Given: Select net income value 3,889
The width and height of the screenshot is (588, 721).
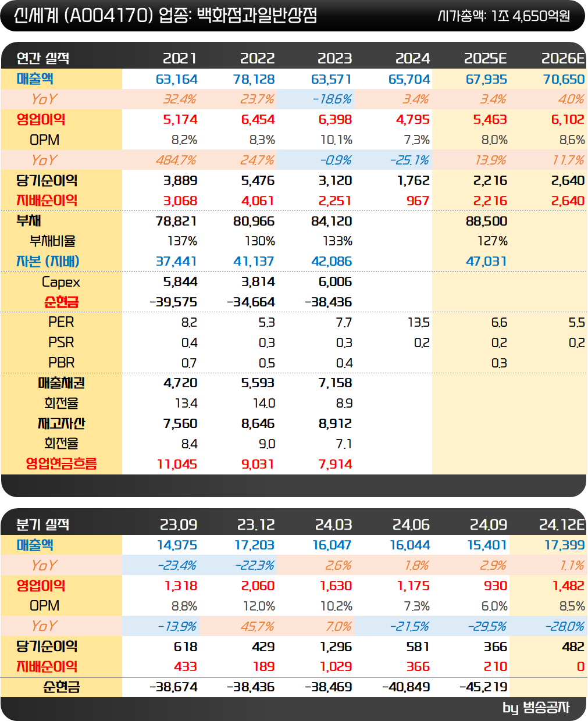Looking at the screenshot, I should (180, 181).
